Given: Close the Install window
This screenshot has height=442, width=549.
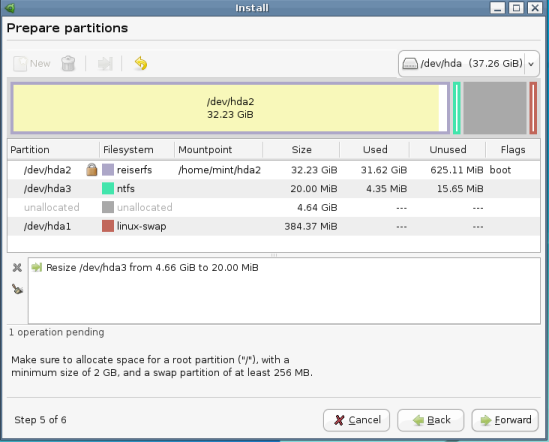Looking at the screenshot, I should coord(535,8).
